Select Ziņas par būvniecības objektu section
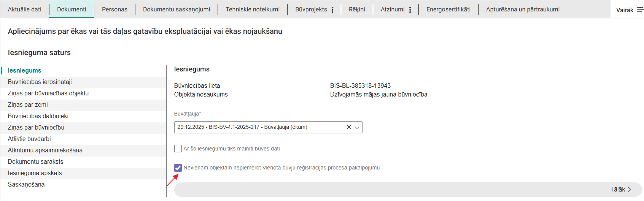The width and height of the screenshot is (644, 201). click(48, 93)
